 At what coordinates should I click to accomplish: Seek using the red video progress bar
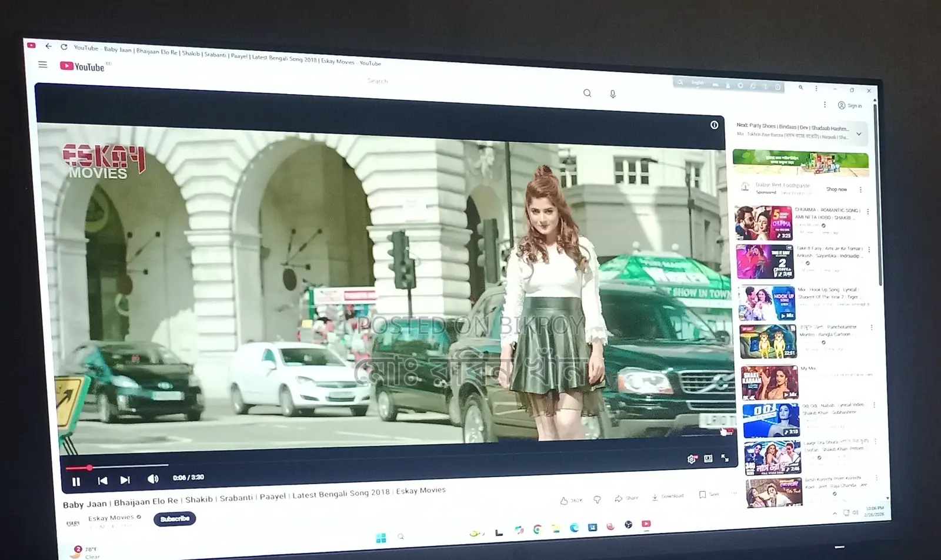(x=116, y=467)
